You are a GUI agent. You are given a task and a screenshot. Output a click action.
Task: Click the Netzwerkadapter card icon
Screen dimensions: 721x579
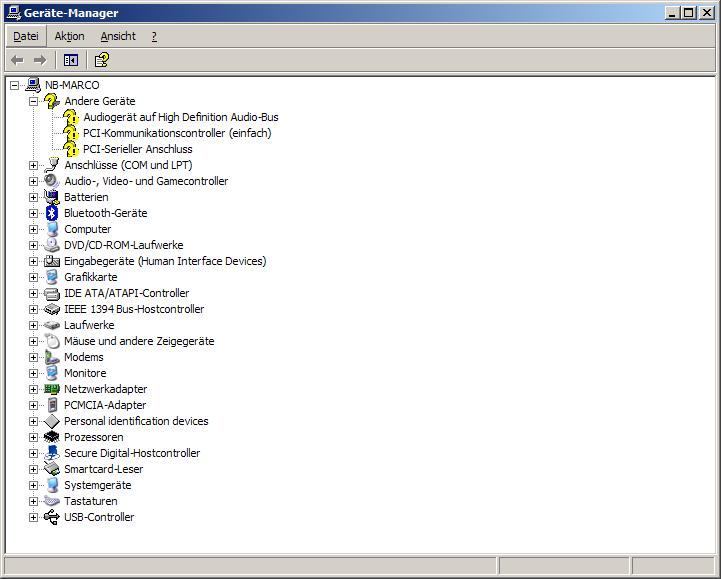52,389
